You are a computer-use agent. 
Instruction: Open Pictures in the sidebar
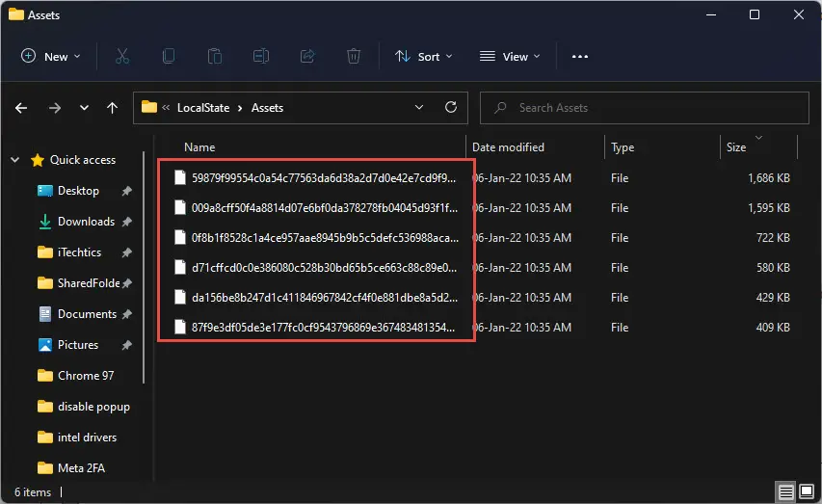point(78,345)
